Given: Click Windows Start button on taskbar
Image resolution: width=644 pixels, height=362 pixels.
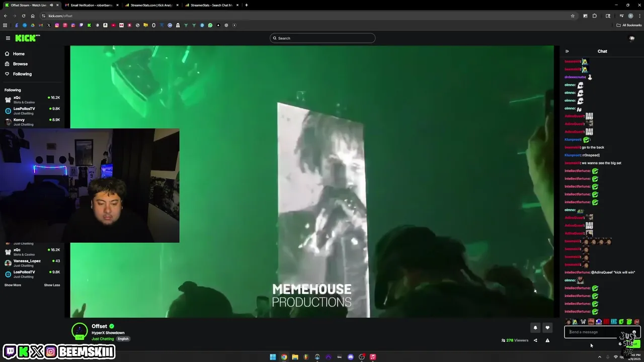Looking at the screenshot, I should tap(273, 357).
